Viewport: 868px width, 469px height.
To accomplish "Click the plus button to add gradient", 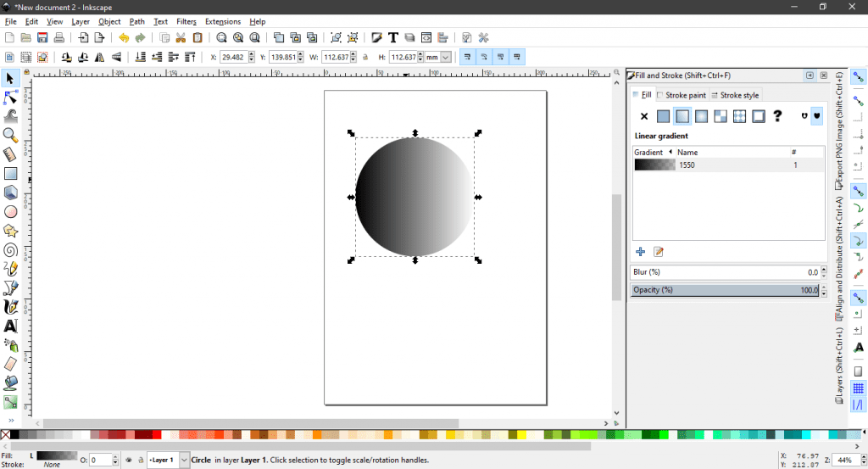I will pyautogui.click(x=641, y=252).
